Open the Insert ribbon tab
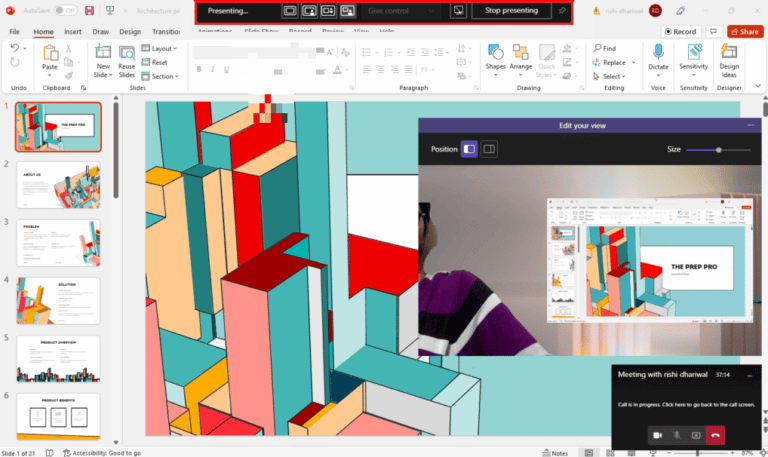This screenshot has height=457, width=768. pos(73,32)
